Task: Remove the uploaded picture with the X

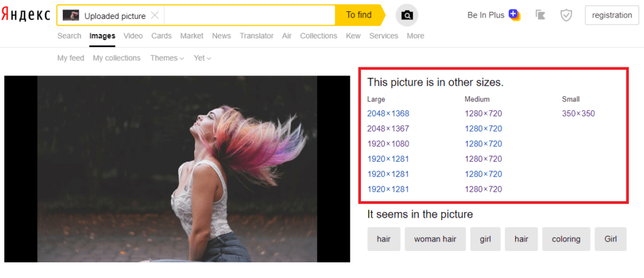Action: 155,16
